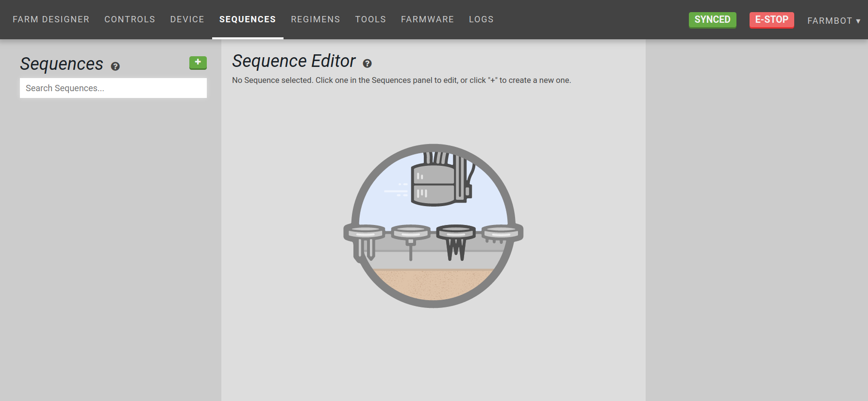Viewport: 868px width, 401px height.
Task: Click the green plus add-sequence icon
Action: point(198,63)
